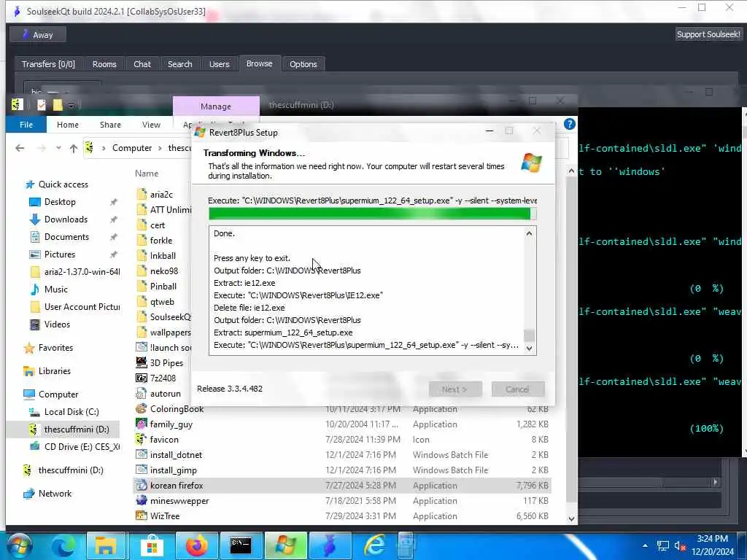Open Internet Explorer from taskbar
Image resolution: width=747 pixels, height=560 pixels.
point(375,545)
